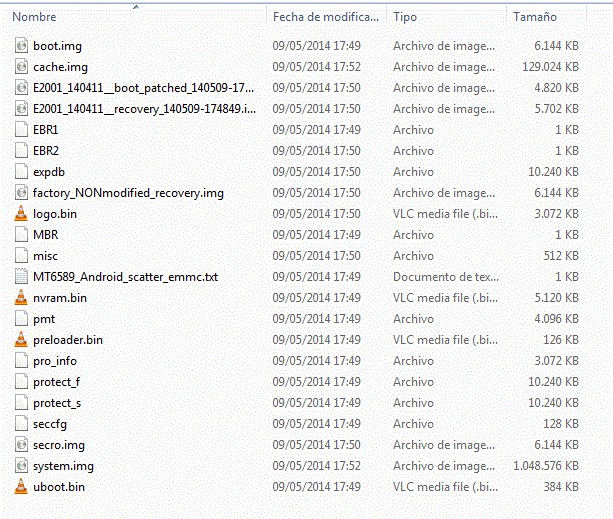Viewport: 613px width, 519px height.
Task: Select the factory_NONmodified_recovery.img file name
Action: 128,193
